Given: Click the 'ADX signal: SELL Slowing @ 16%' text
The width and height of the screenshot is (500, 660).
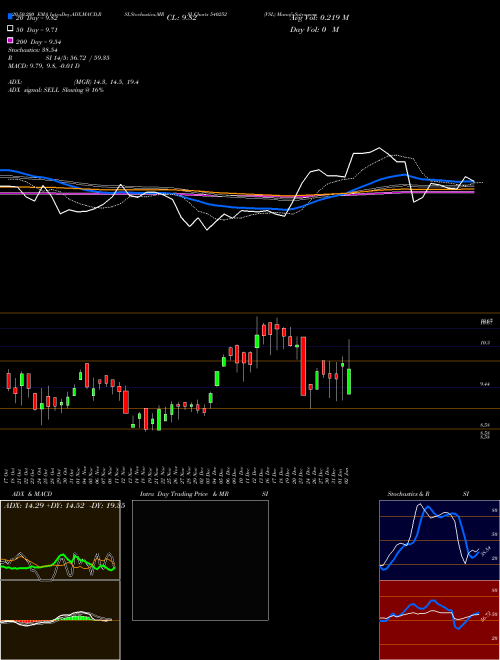Looking at the screenshot, I should click(x=56, y=90).
